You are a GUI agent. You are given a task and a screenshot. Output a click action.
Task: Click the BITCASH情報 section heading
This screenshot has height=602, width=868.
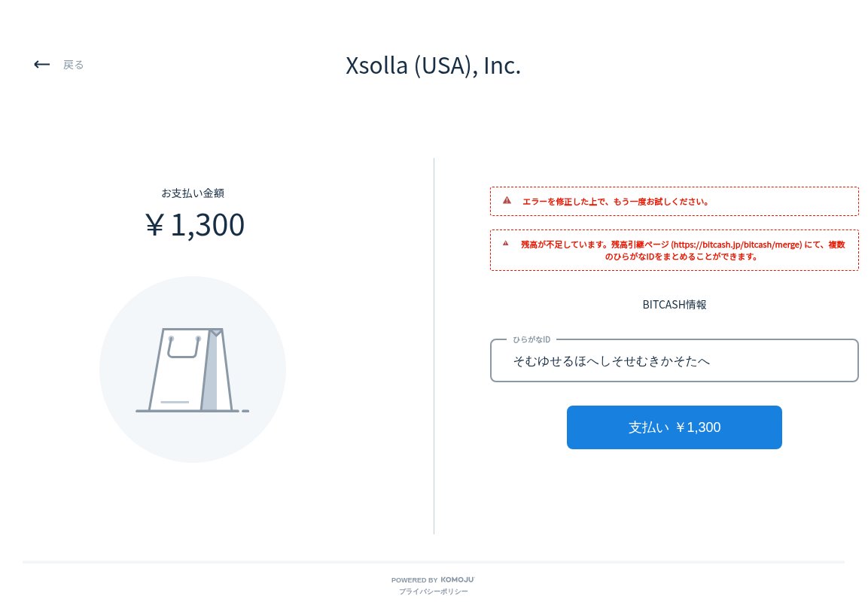click(674, 305)
